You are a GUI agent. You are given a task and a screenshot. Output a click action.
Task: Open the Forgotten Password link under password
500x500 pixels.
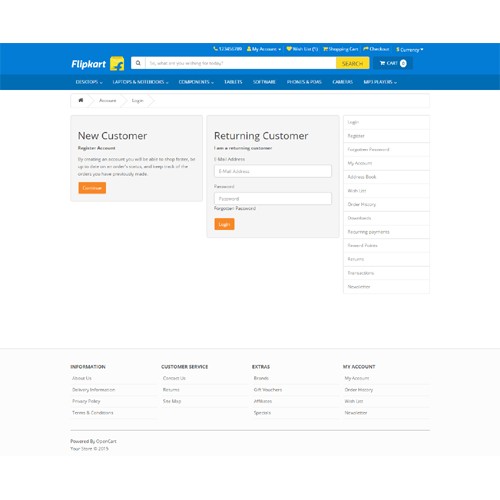235,208
